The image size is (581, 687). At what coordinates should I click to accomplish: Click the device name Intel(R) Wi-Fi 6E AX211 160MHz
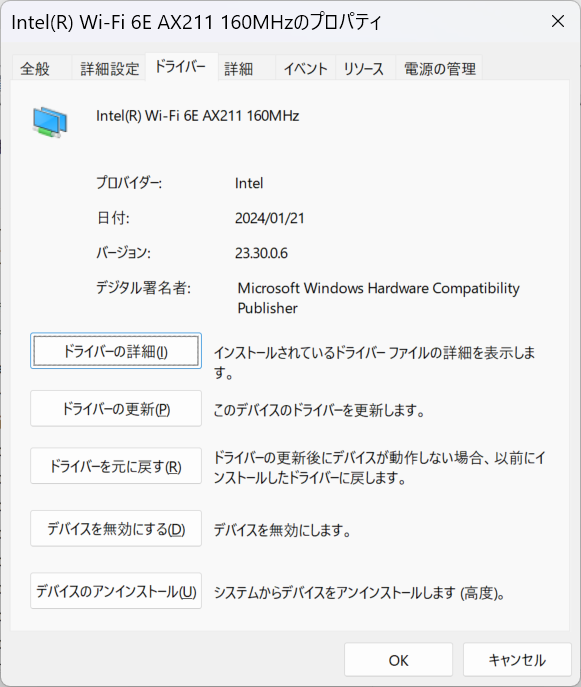(x=198, y=116)
